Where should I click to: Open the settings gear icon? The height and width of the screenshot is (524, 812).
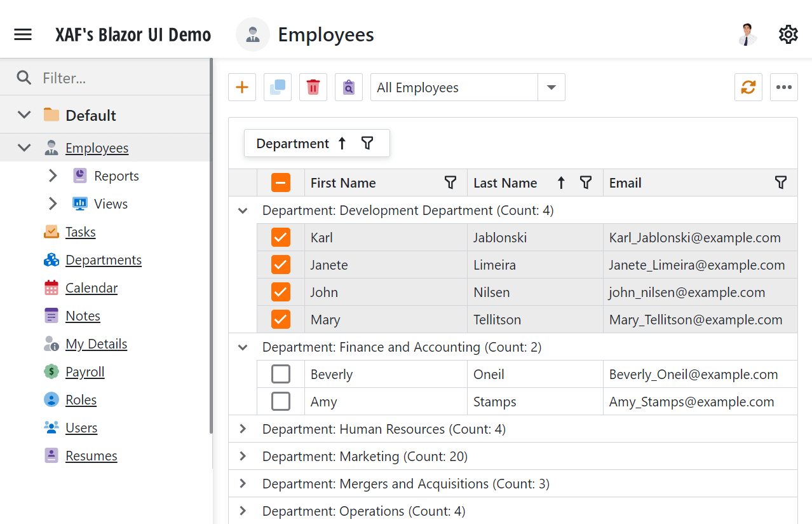788,34
